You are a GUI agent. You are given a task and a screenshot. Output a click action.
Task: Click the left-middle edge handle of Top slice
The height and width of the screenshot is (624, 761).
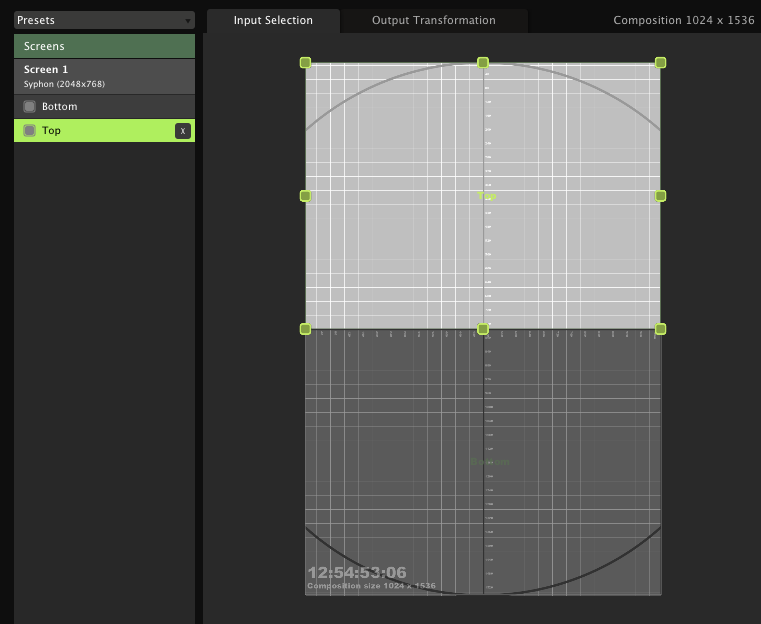tap(306, 196)
